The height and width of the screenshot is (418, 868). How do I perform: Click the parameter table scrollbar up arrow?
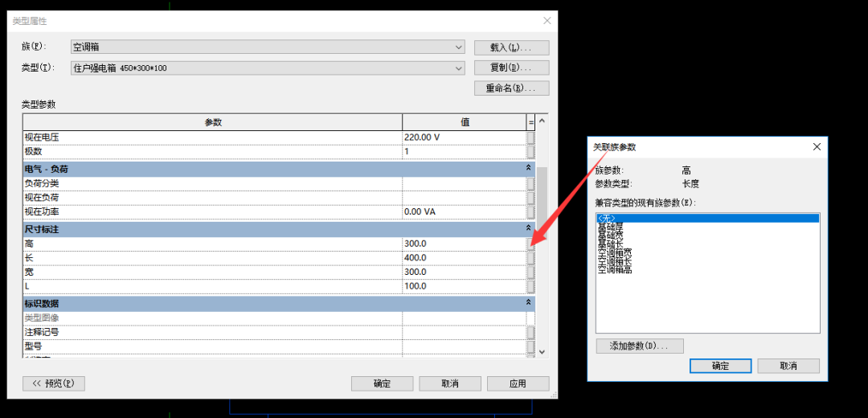point(542,120)
